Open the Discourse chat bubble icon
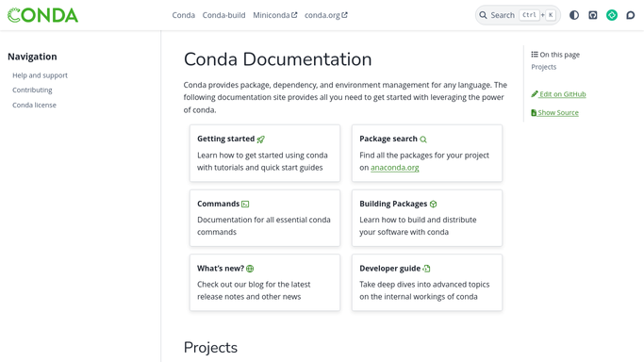The height and width of the screenshot is (362, 644). point(631,15)
